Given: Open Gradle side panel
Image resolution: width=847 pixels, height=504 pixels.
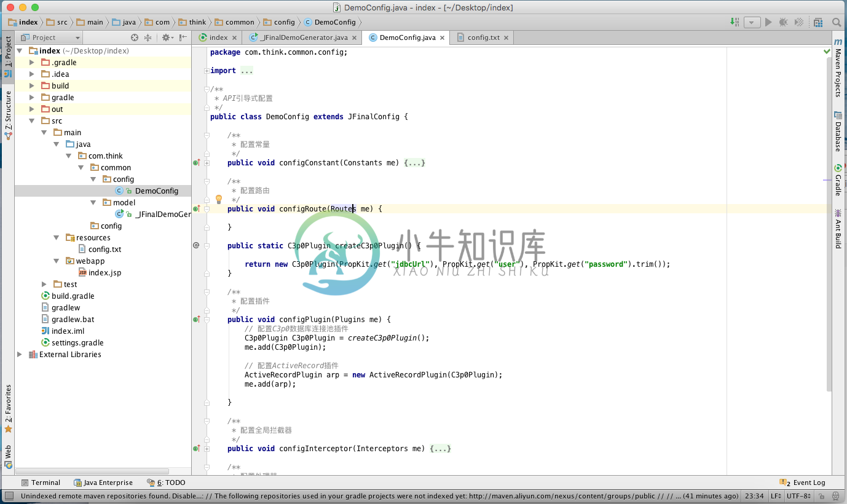Looking at the screenshot, I should [x=838, y=180].
